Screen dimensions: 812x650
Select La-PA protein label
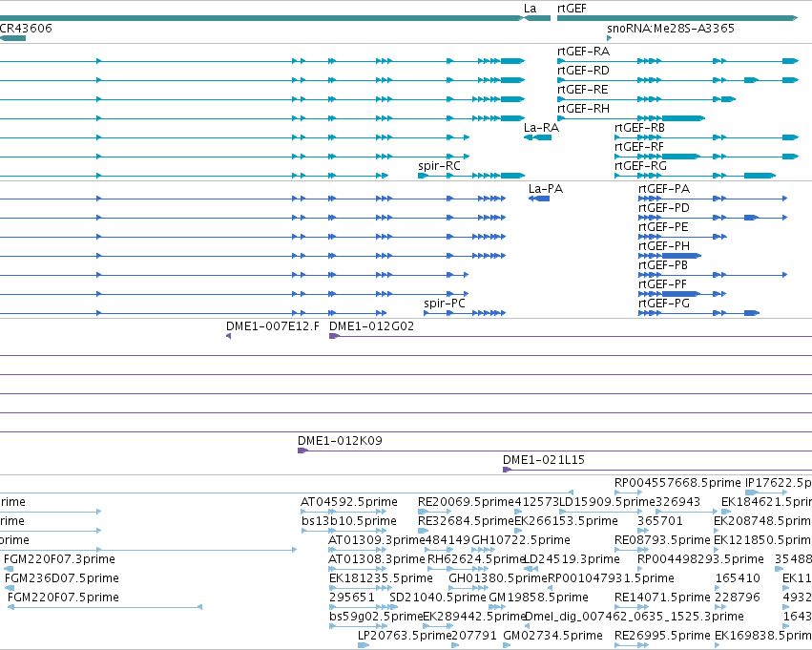pos(546,189)
